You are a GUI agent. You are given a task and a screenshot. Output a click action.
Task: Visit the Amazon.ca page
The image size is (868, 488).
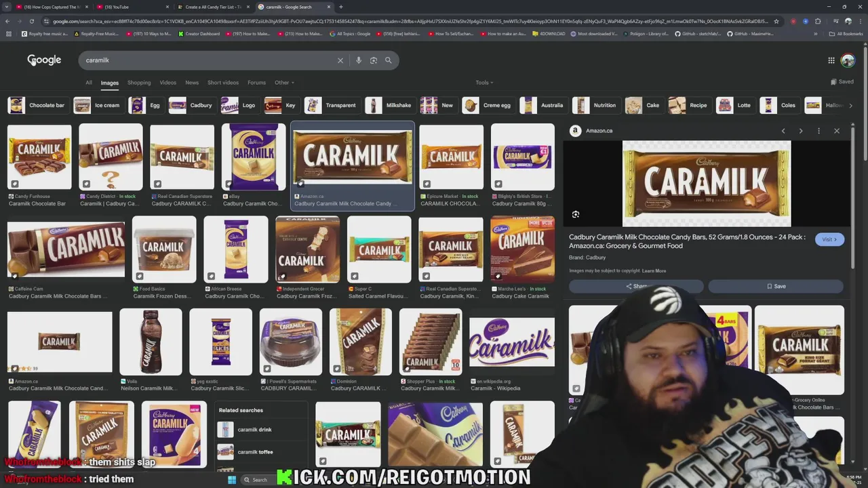[830, 239]
